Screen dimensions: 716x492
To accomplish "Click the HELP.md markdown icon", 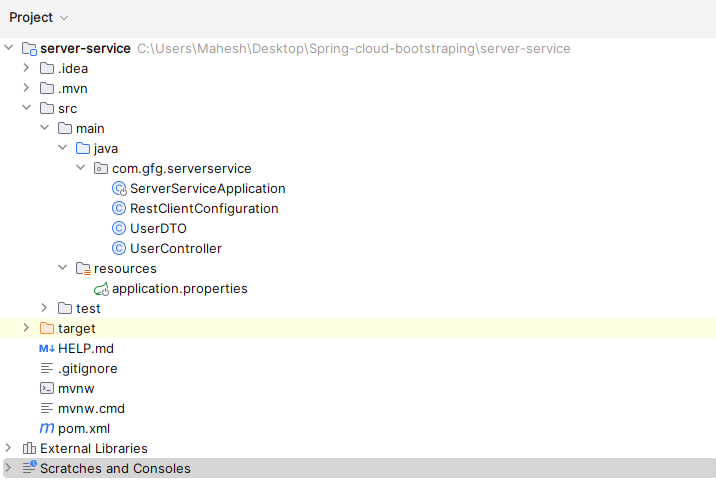I will tap(47, 348).
